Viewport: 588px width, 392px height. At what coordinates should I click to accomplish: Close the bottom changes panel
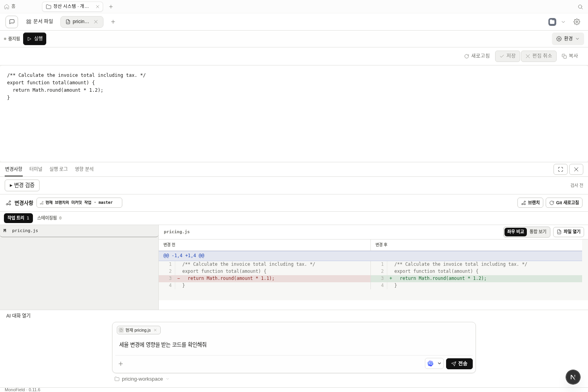[576, 169]
